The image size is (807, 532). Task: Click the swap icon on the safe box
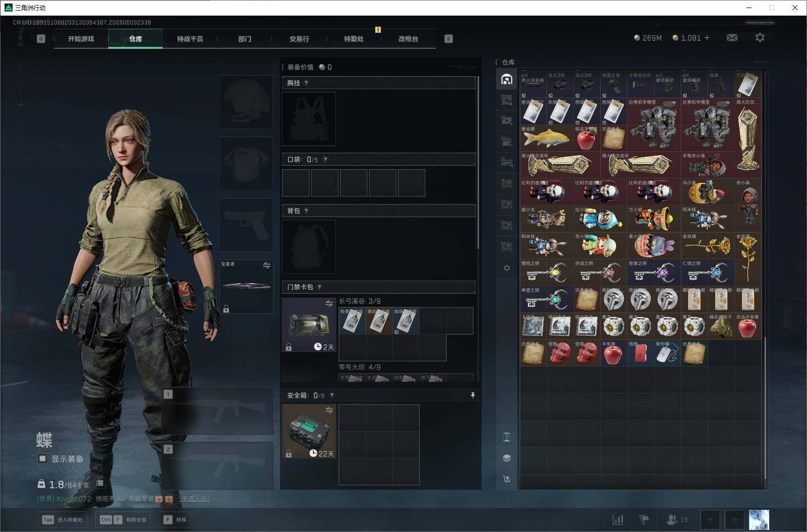[x=329, y=410]
